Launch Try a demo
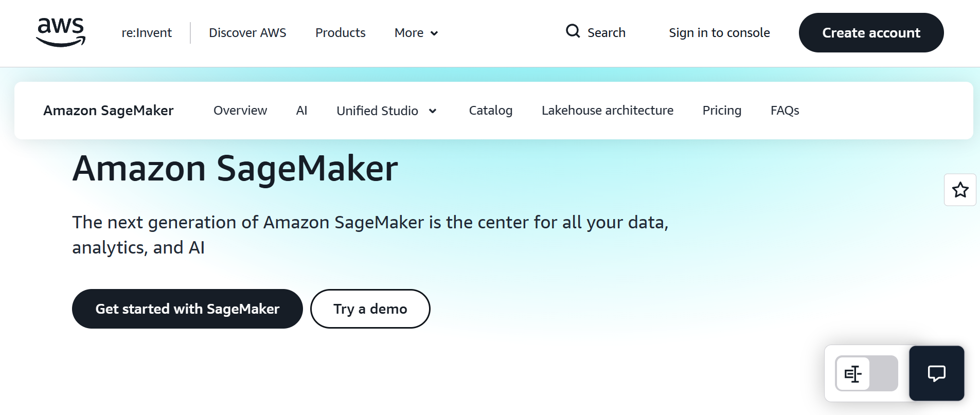980x415 pixels. (369, 309)
